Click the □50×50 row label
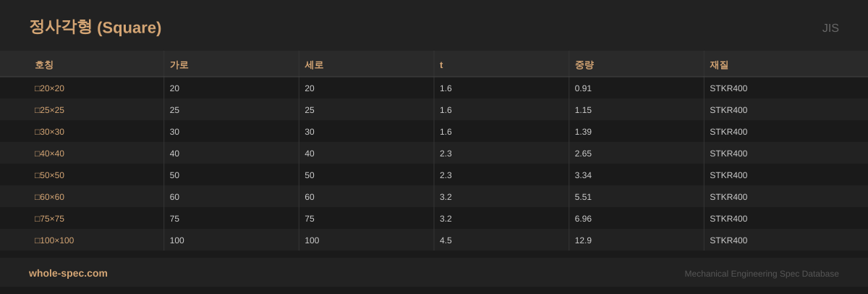Image resolution: width=868 pixels, height=294 pixels. tap(49, 175)
